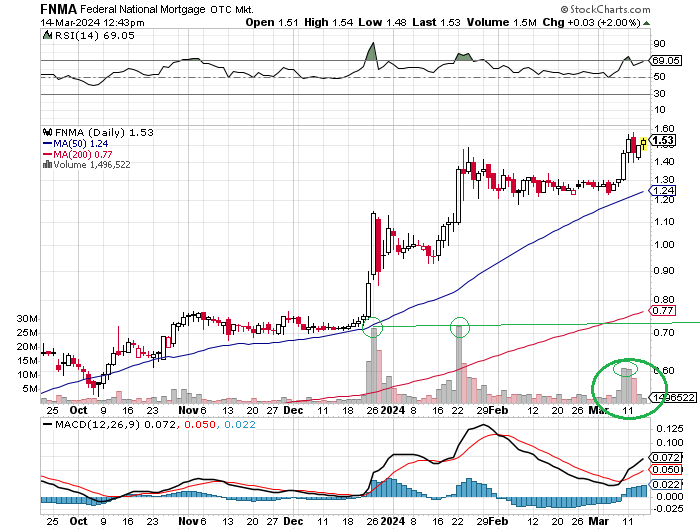Click the Federal National Mortgage company name
The height and width of the screenshot is (530, 700).
pyautogui.click(x=143, y=9)
